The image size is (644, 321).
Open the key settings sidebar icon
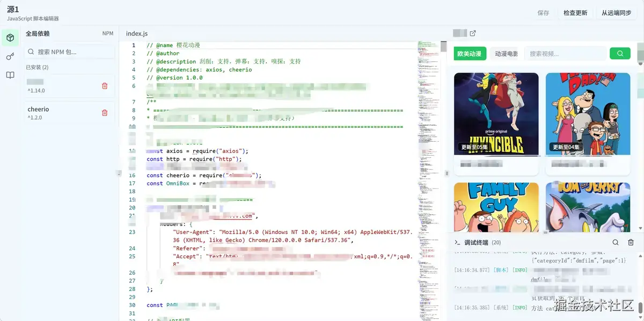(10, 56)
